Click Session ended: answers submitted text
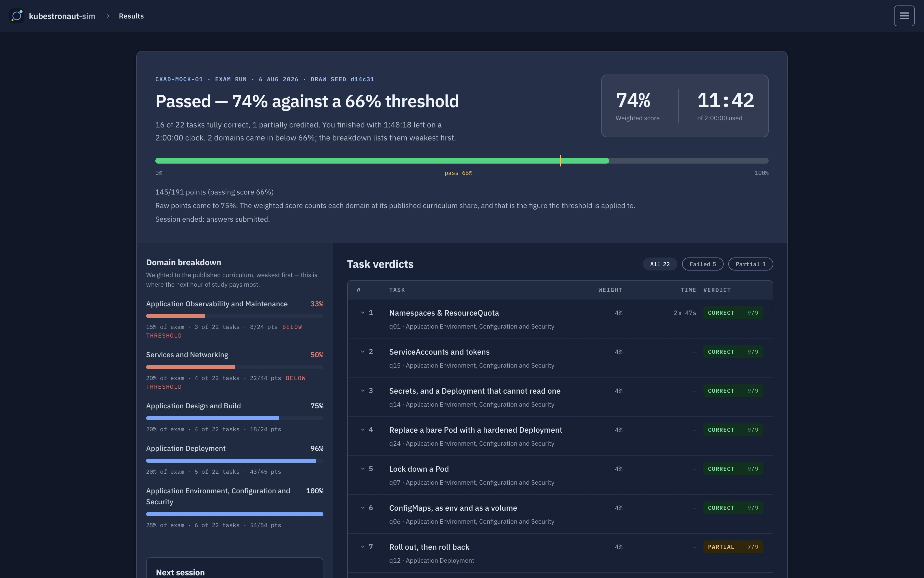Viewport: 924px width, 578px height. tap(212, 219)
